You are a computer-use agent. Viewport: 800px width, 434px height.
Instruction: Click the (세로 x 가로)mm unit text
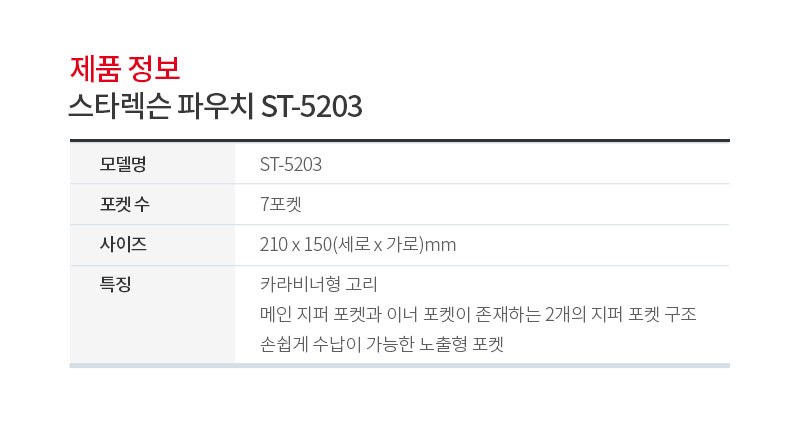pos(394,245)
